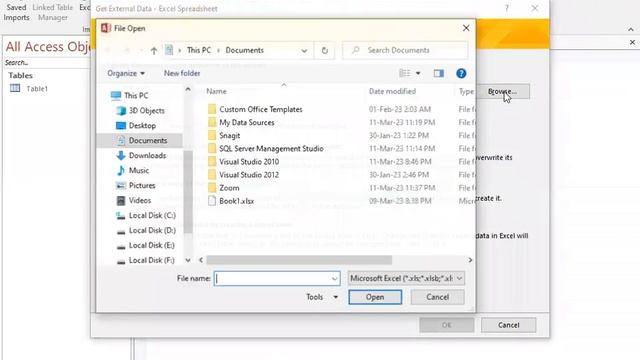640x360 pixels.
Task: Select the Visual Studio 2012 folder
Action: [249, 175]
